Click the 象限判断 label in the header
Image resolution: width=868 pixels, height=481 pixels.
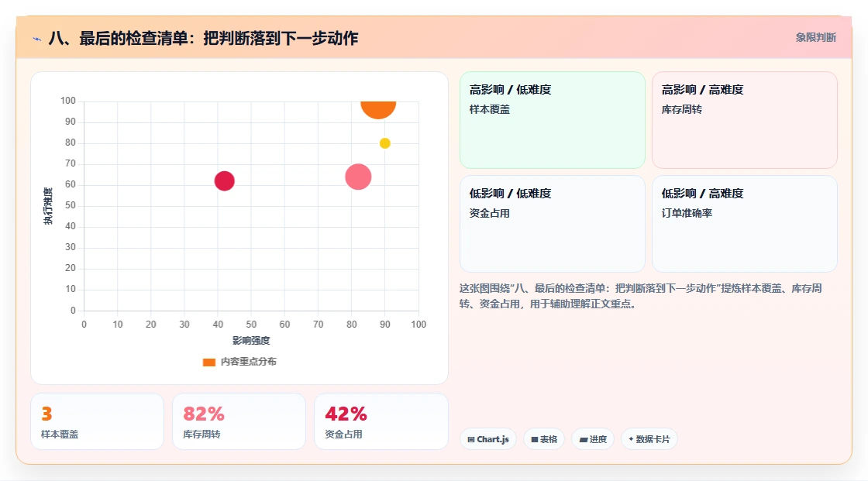tap(815, 38)
